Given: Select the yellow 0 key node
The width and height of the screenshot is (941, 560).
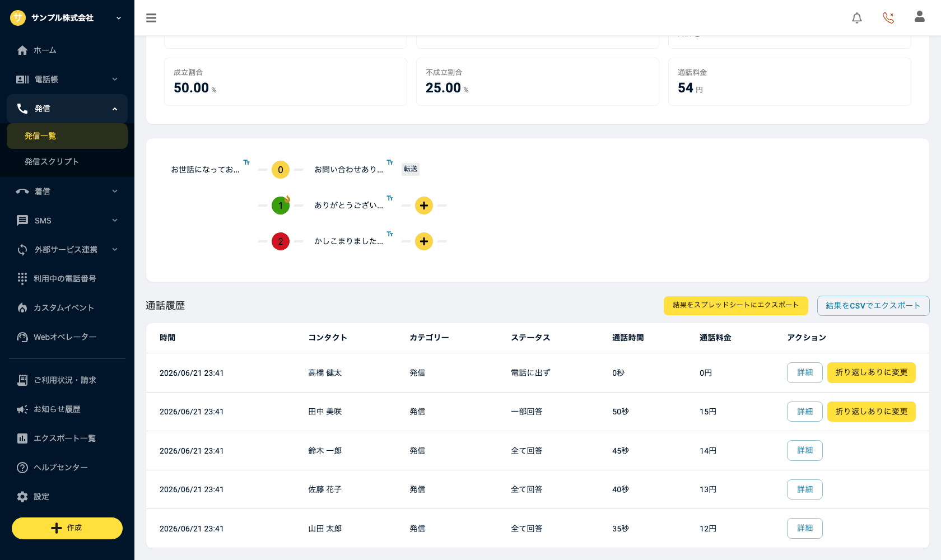Looking at the screenshot, I should point(281,170).
